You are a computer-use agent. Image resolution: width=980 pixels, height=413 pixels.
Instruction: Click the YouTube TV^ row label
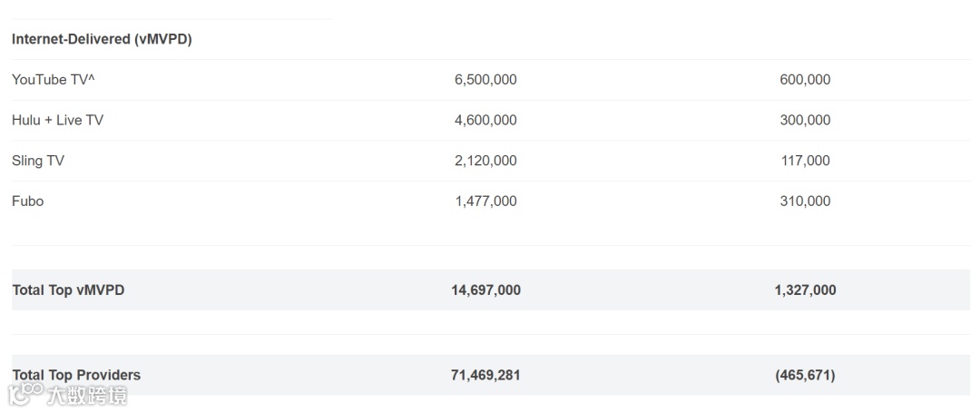(54, 80)
